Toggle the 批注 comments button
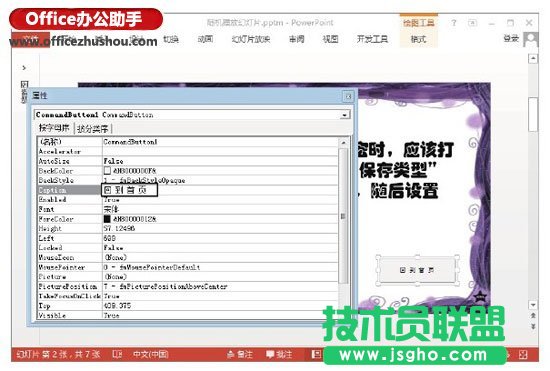Screen dimensions: 550x371 pos(279,355)
